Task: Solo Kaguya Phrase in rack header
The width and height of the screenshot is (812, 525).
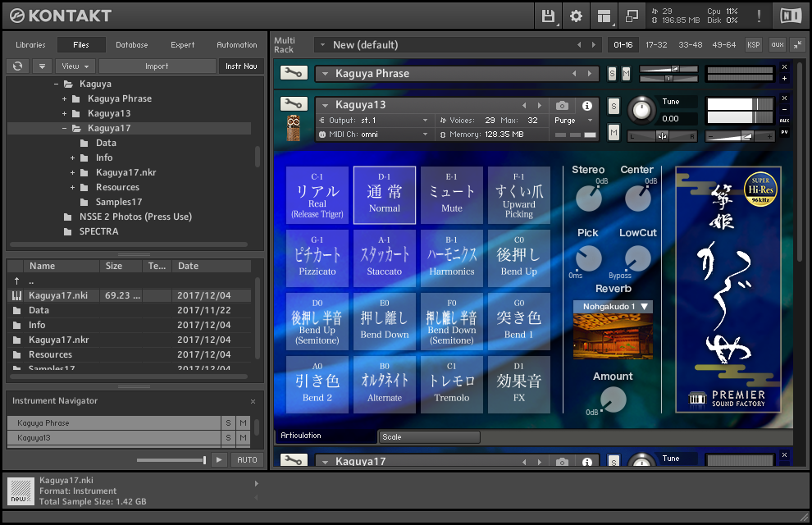Action: click(613, 74)
